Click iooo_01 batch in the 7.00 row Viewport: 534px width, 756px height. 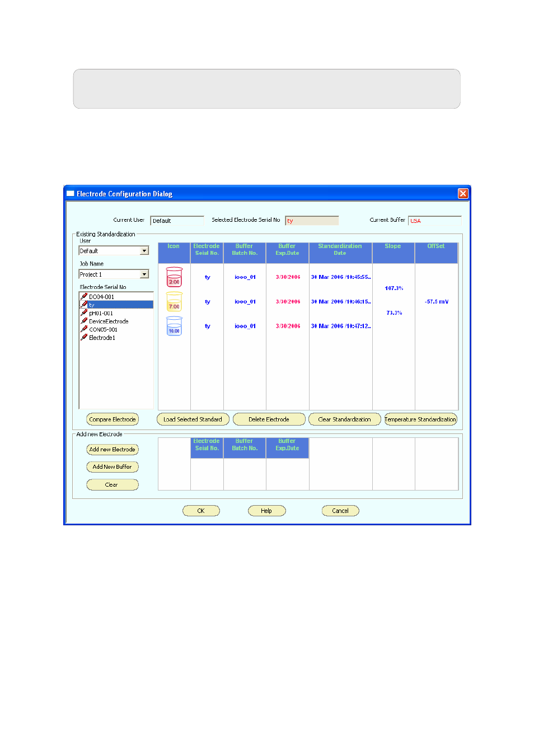(x=245, y=302)
